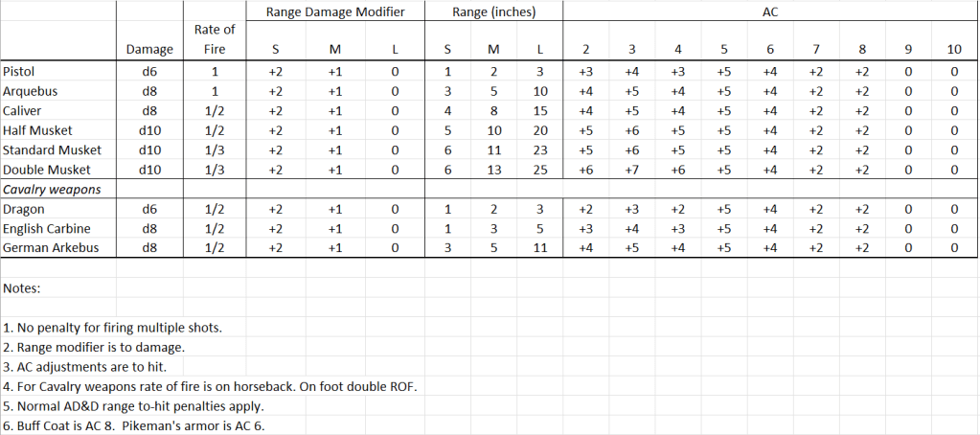Select the AC 10 column header
This screenshot has width=980, height=435.
pos(954,49)
